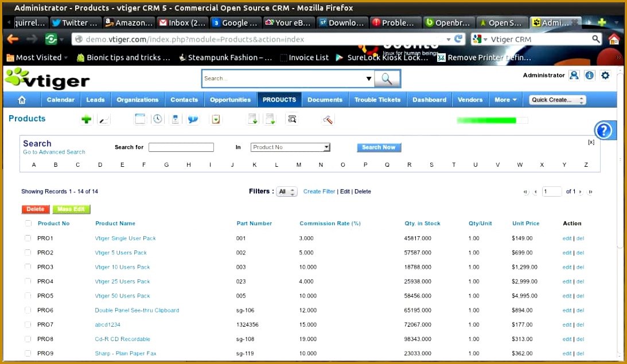Click the global search magnifier button
This screenshot has width=627, height=364.
(x=387, y=79)
